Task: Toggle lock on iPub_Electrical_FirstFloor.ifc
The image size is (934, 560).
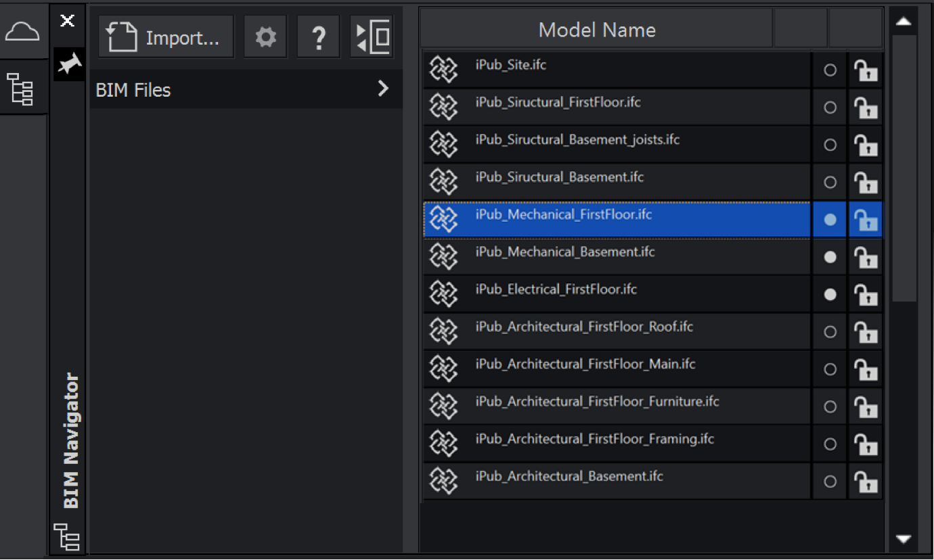Action: (x=866, y=294)
